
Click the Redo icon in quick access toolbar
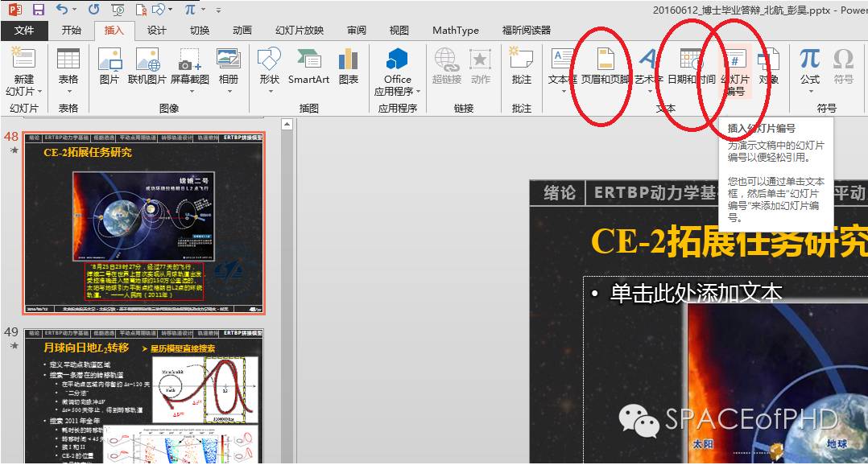pyautogui.click(x=94, y=10)
